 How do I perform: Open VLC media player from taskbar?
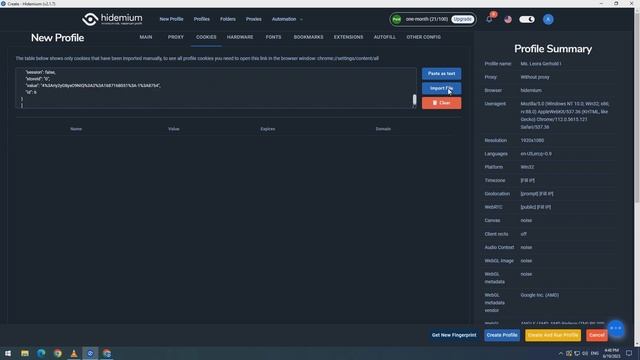tap(74, 353)
